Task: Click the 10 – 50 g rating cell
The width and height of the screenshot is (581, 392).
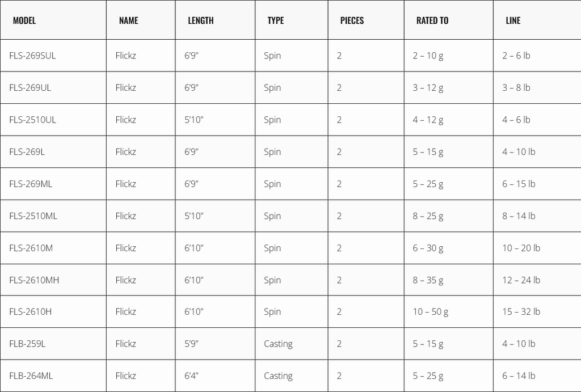Action: tap(431, 311)
